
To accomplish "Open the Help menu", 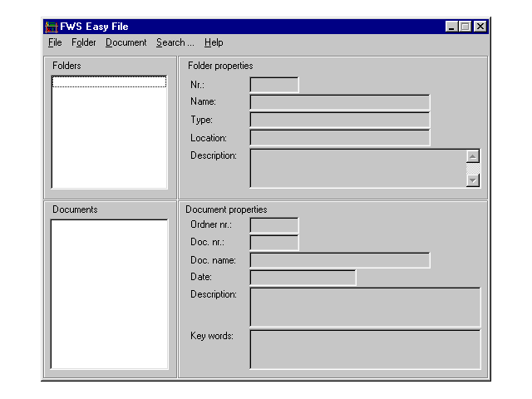I will tap(214, 42).
